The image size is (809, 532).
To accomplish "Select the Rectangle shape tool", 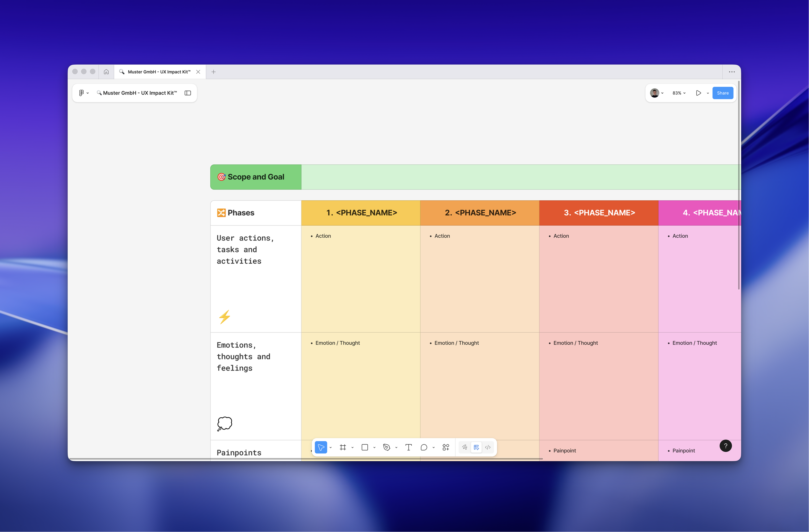I will (x=365, y=447).
